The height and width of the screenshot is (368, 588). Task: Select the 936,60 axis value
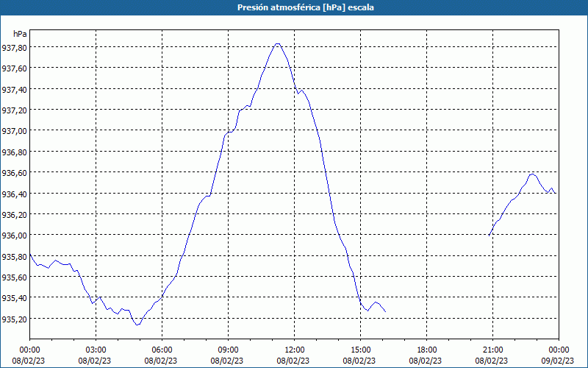(x=14, y=172)
